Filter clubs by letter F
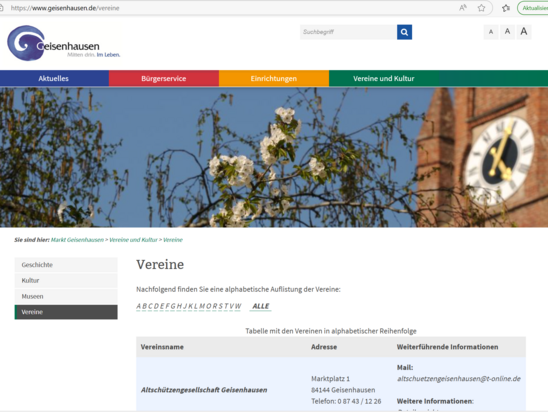This screenshot has height=412, width=548. coord(167,306)
